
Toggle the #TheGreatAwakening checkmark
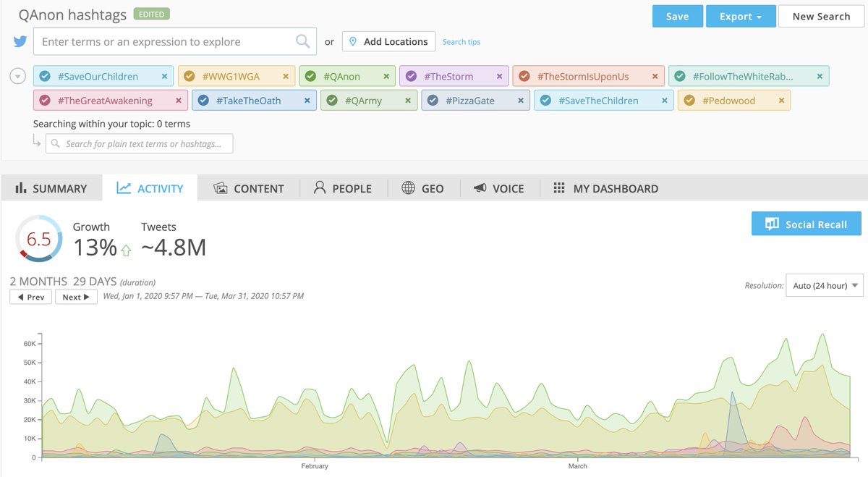[x=45, y=101]
